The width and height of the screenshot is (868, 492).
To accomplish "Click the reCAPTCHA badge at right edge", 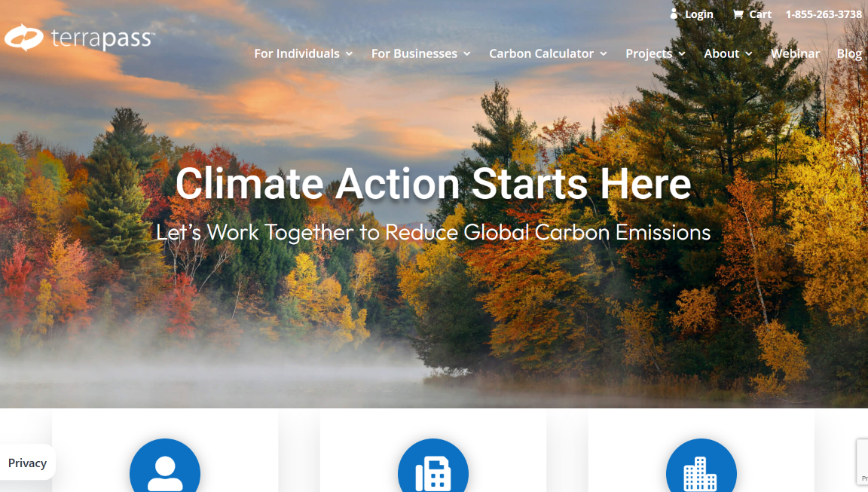I will pyautogui.click(x=863, y=462).
